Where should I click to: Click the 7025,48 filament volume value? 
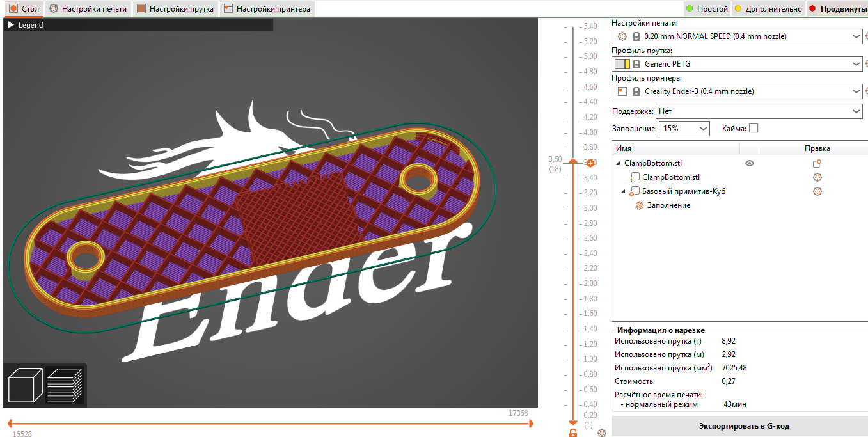click(734, 368)
